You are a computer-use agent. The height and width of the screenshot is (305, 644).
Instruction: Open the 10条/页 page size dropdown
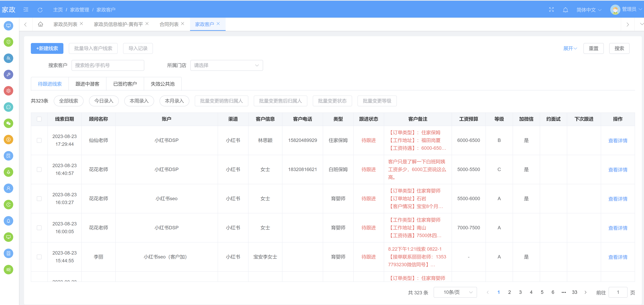(x=455, y=292)
